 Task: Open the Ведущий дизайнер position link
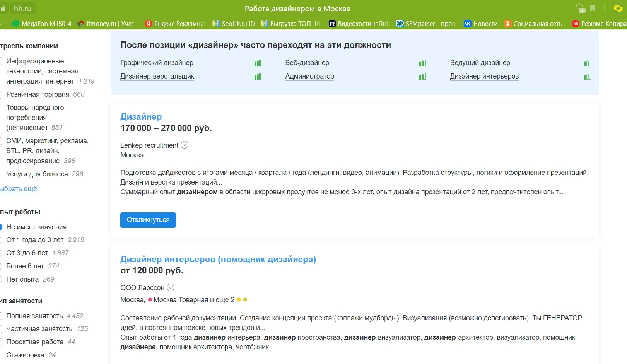click(480, 63)
